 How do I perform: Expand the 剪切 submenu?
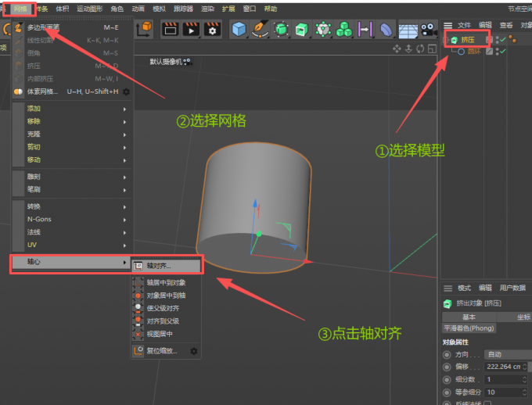72,147
